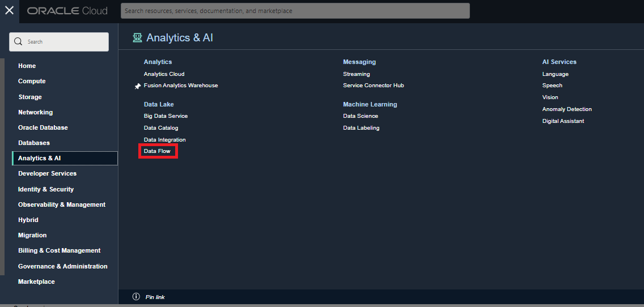Select Analytics & AI in the sidebar
This screenshot has width=644, height=307.
[65, 158]
